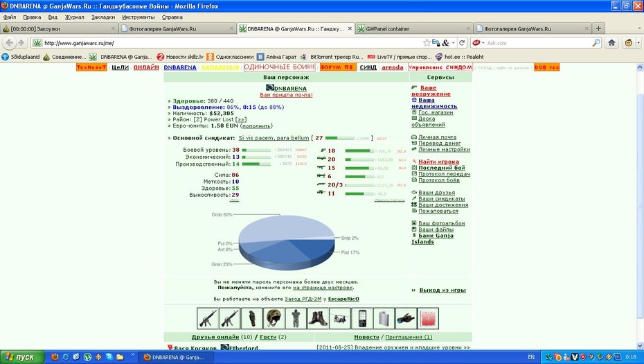Click the browser reload page icon
This screenshot has width=644, height=364.
[x=462, y=43]
